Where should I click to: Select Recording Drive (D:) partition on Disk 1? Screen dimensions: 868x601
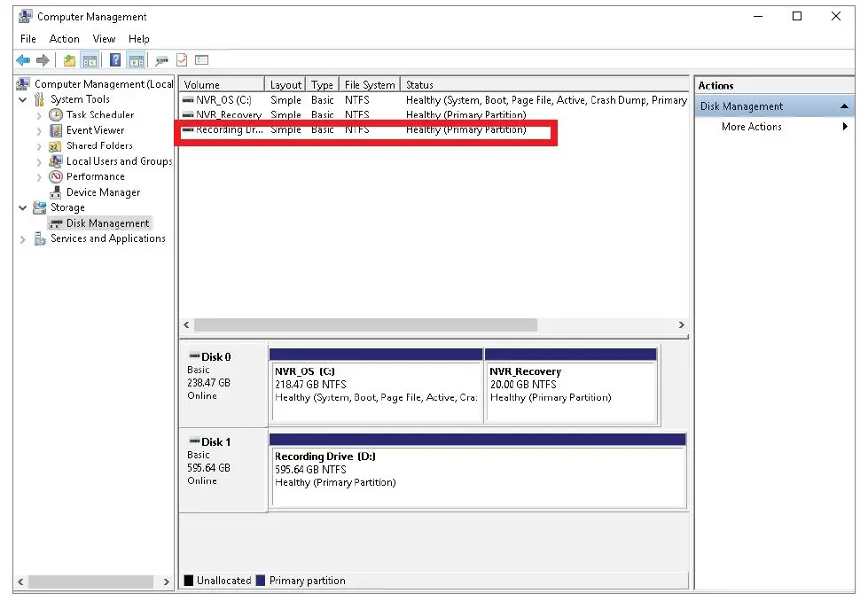(x=478, y=472)
